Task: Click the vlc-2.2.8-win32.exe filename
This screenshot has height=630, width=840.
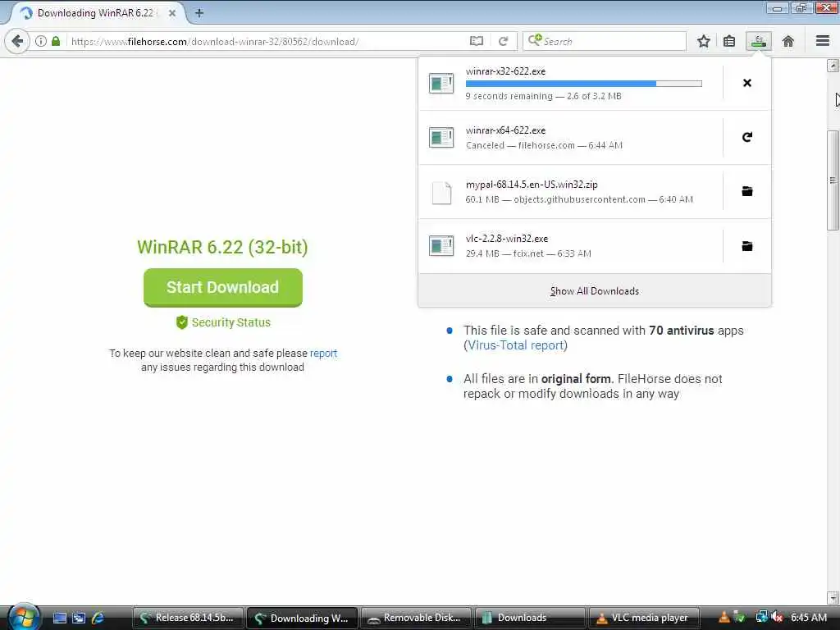Action: (x=507, y=239)
